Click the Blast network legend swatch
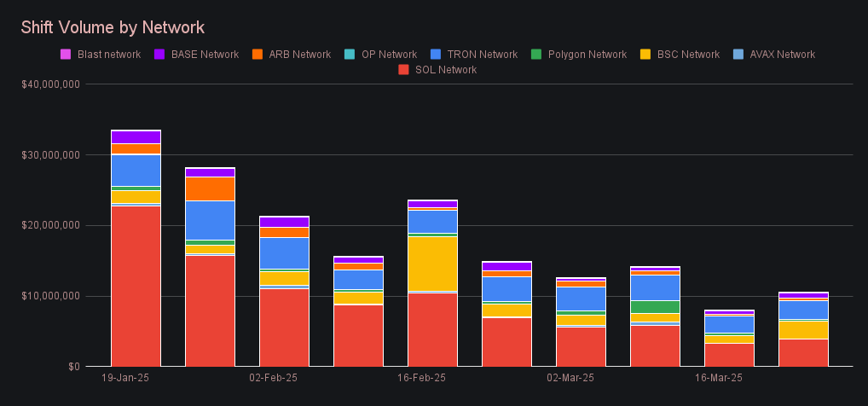Screen dimensions: 868x406 coord(66,55)
